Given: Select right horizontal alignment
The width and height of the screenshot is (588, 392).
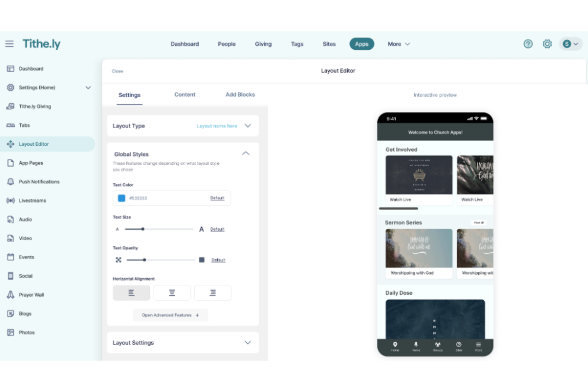Looking at the screenshot, I should pyautogui.click(x=213, y=293).
